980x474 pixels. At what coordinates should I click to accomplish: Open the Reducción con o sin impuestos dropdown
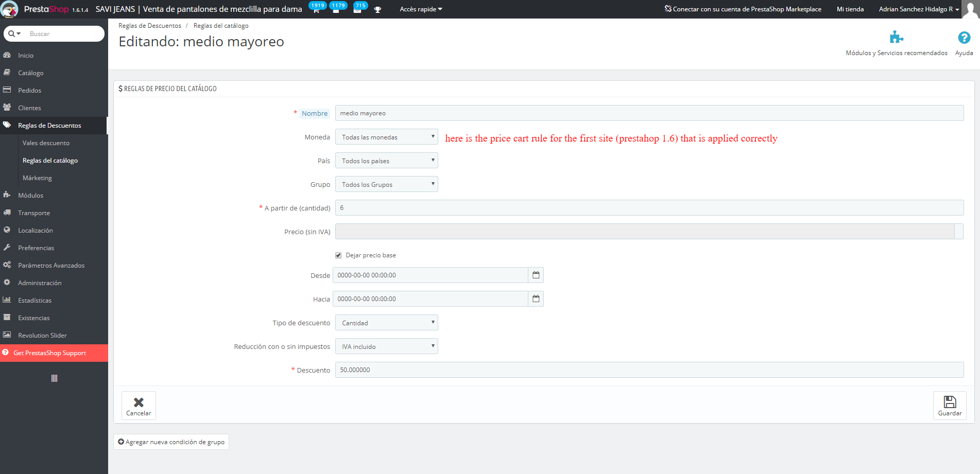(x=387, y=346)
